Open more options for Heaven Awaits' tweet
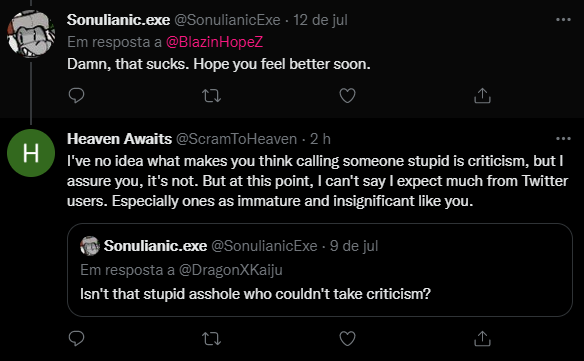The image size is (584, 361). [x=563, y=139]
